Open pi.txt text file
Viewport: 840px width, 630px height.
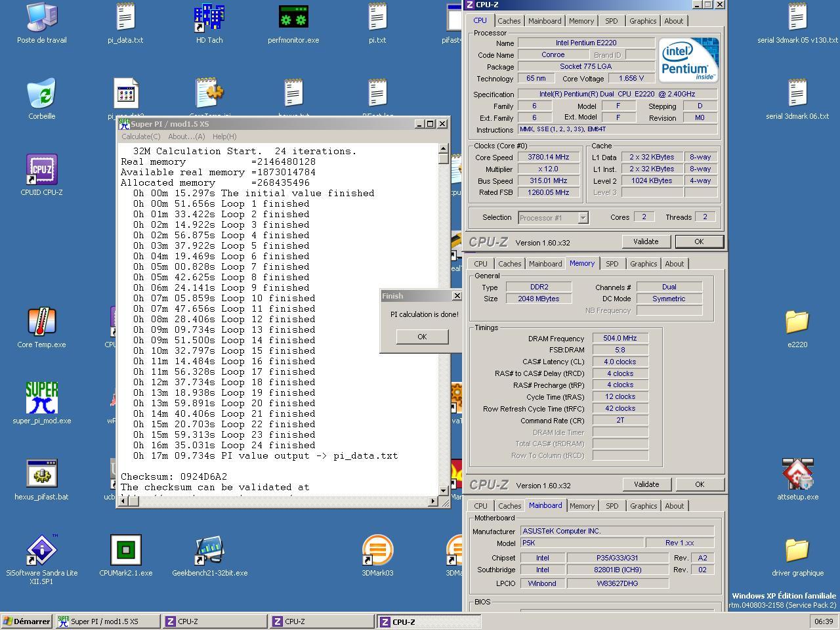tap(377, 24)
